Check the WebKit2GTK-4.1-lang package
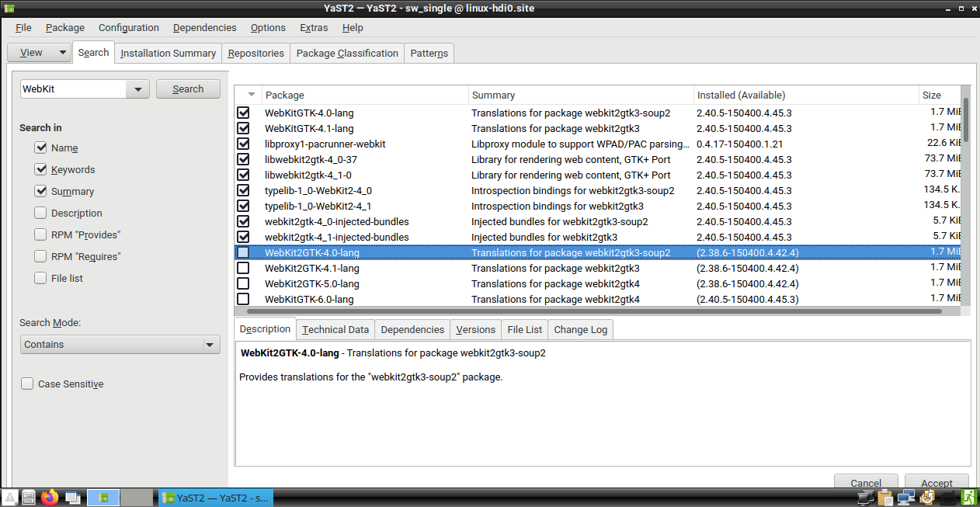This screenshot has width=980, height=507. point(243,268)
